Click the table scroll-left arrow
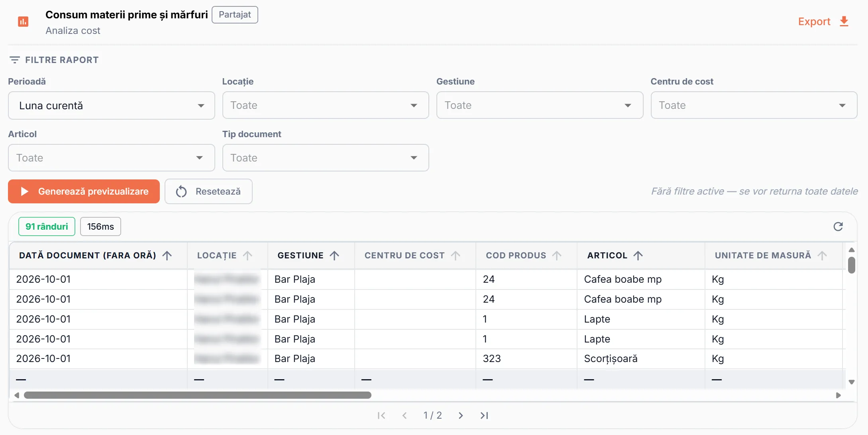This screenshot has width=868, height=435. pos(17,395)
